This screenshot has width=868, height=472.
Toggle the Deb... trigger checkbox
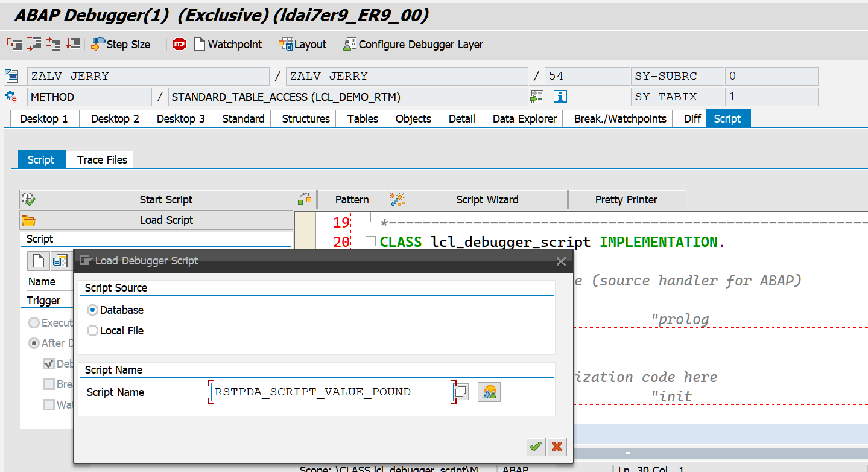click(49, 364)
